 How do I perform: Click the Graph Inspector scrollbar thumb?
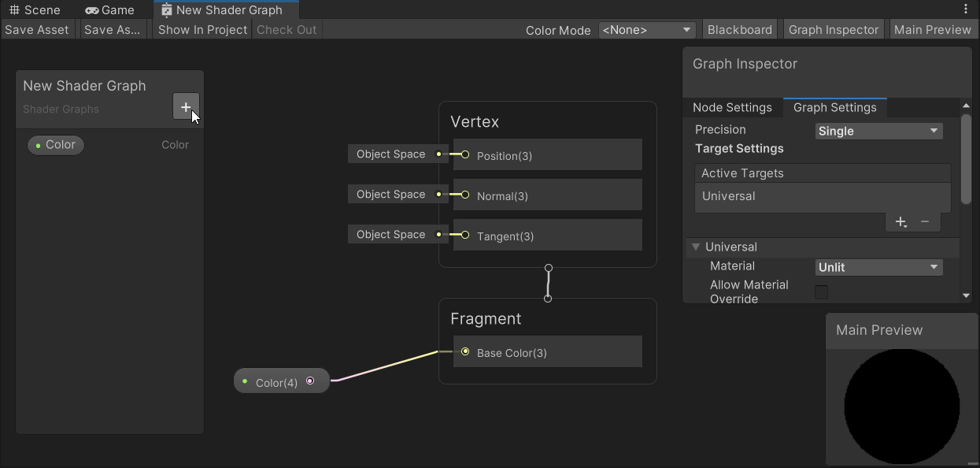[x=966, y=160]
